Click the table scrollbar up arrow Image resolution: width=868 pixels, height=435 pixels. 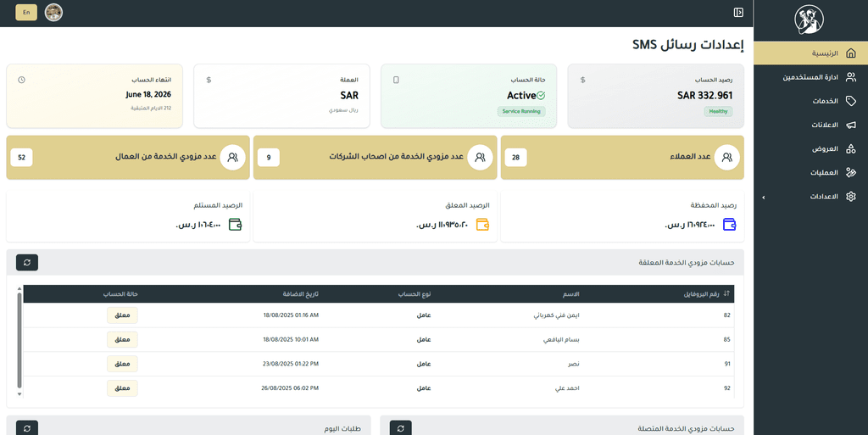pyautogui.click(x=19, y=288)
